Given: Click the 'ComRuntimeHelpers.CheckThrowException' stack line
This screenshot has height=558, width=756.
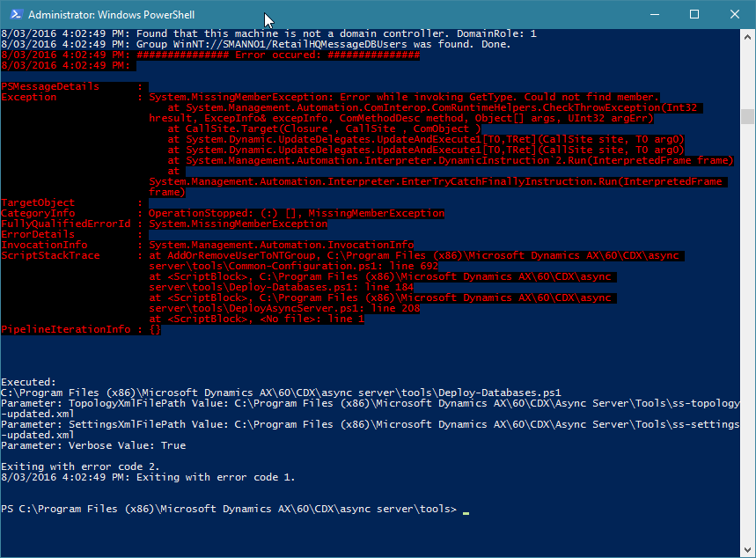Looking at the screenshot, I should 435,108.
